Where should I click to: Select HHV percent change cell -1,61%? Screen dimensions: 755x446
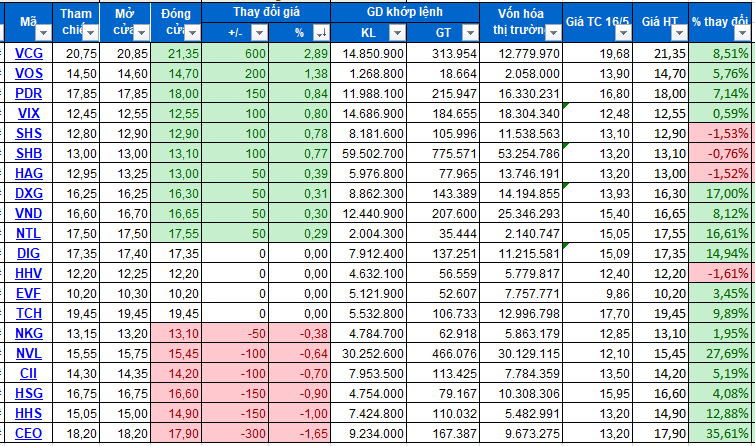point(720,274)
